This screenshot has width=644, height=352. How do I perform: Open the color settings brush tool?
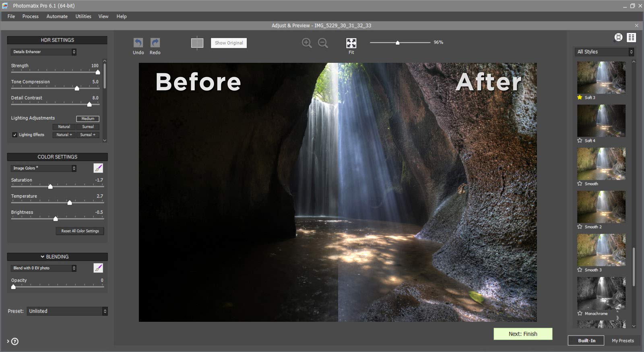[98, 168]
